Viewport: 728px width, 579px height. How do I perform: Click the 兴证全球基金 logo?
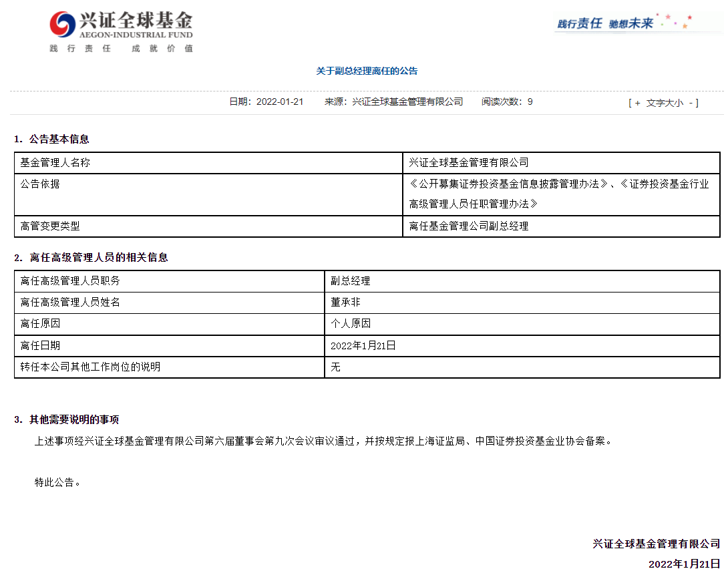pyautogui.click(x=121, y=24)
